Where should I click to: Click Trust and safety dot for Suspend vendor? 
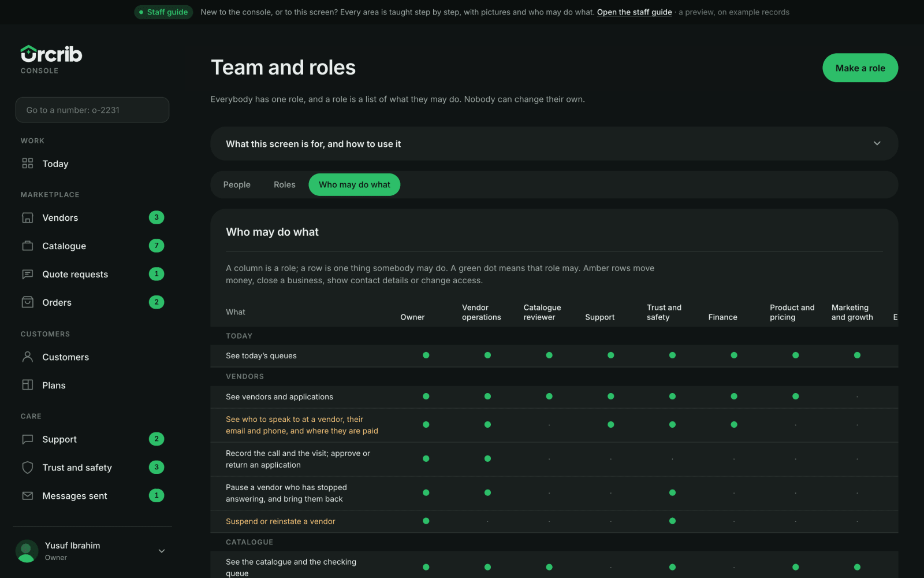tap(672, 521)
